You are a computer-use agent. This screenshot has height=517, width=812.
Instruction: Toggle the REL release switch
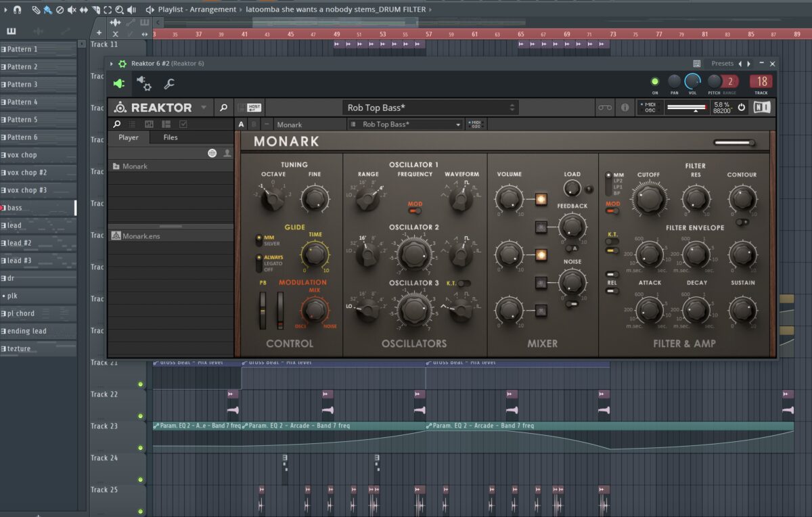[x=612, y=291]
